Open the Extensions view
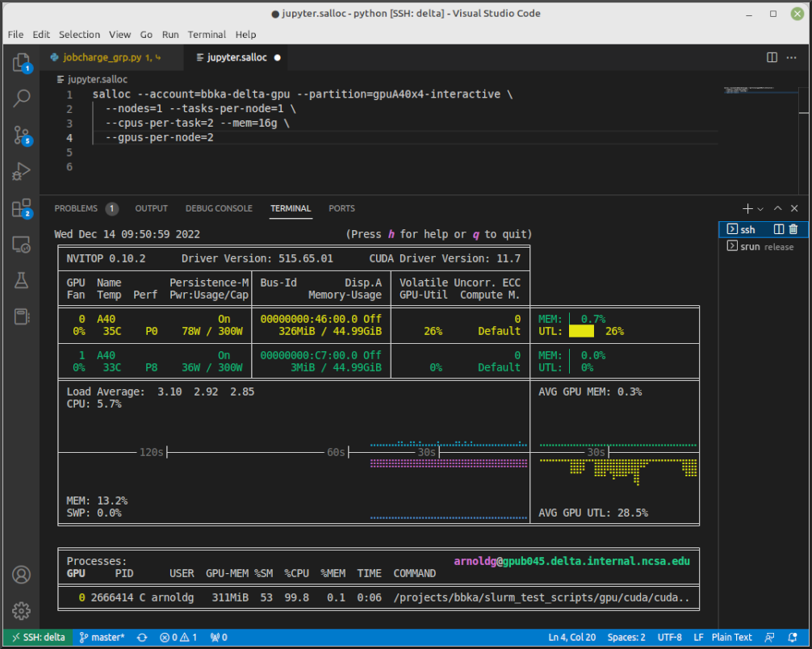 21,207
